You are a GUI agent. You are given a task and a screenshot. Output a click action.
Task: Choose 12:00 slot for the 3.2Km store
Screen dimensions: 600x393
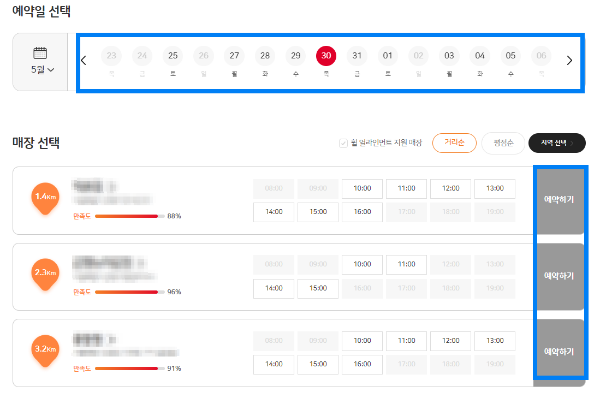[450, 341]
